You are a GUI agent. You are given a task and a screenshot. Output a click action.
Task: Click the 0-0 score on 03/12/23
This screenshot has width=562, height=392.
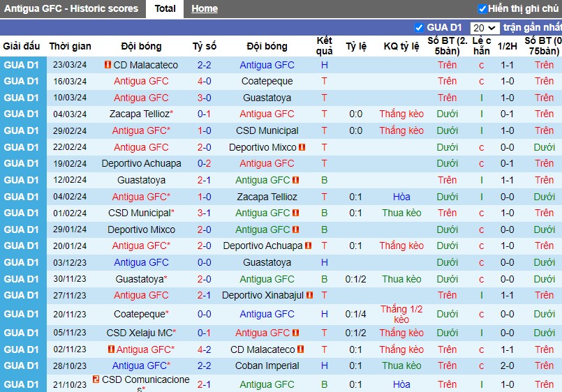click(x=205, y=262)
